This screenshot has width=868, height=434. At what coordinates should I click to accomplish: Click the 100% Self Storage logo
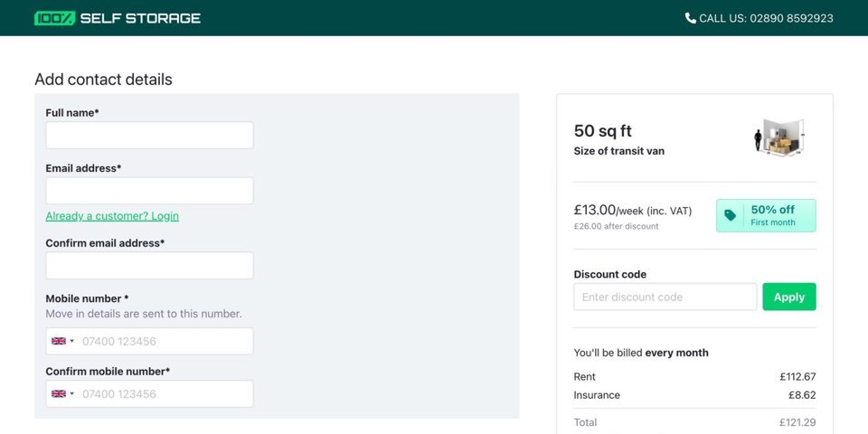[118, 18]
